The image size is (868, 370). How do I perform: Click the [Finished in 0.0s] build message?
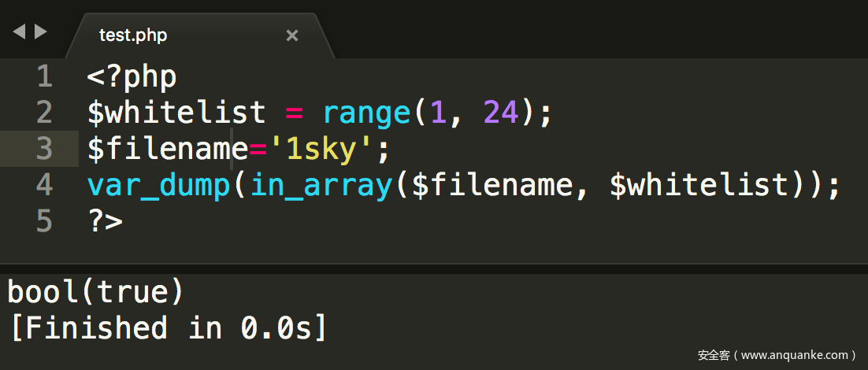pos(168,327)
